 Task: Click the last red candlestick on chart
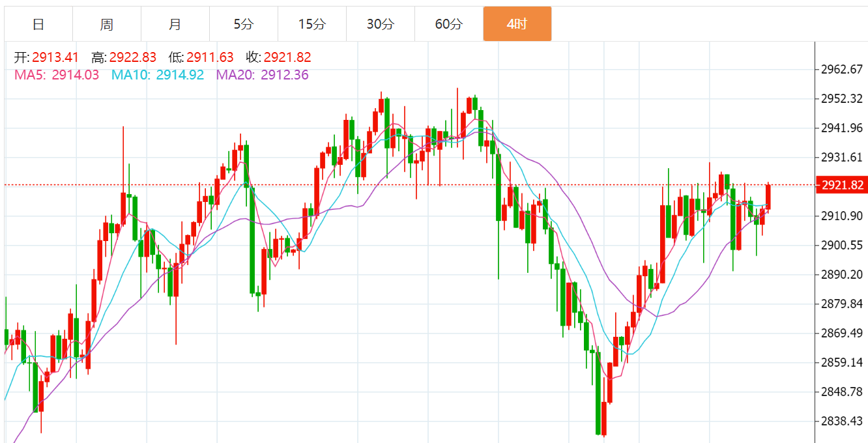pyautogui.click(x=768, y=197)
